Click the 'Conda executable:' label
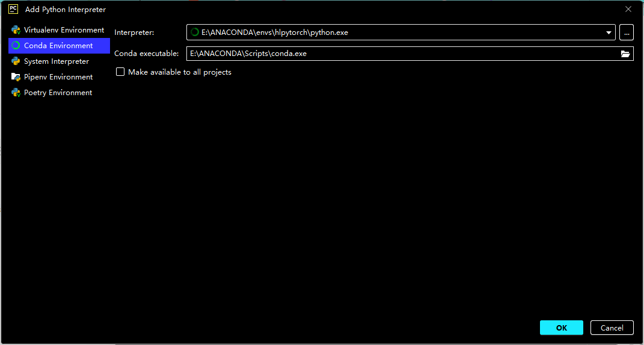 147,54
